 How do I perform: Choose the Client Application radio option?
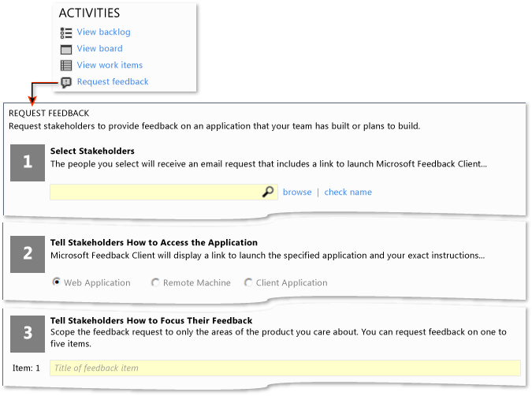point(248,282)
